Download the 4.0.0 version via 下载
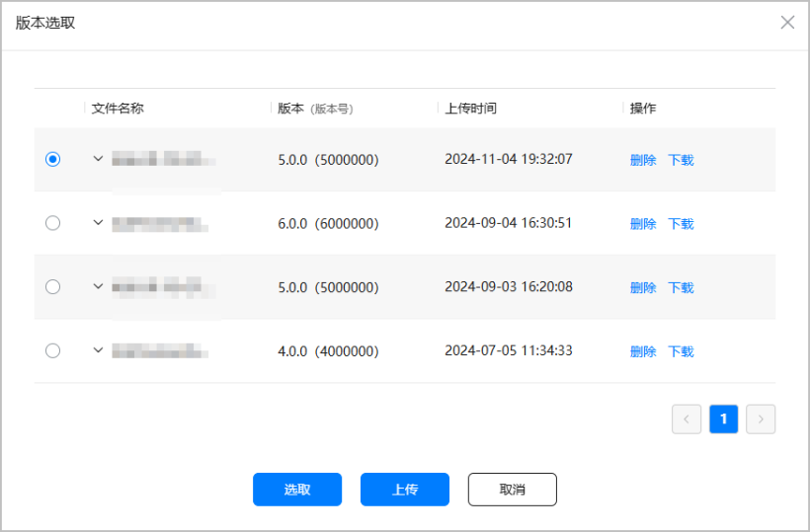810x532 pixels. tap(681, 351)
